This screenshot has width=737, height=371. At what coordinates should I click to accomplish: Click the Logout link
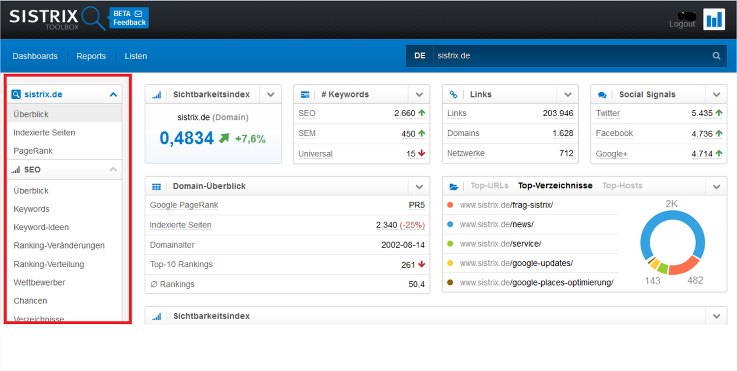coord(682,24)
